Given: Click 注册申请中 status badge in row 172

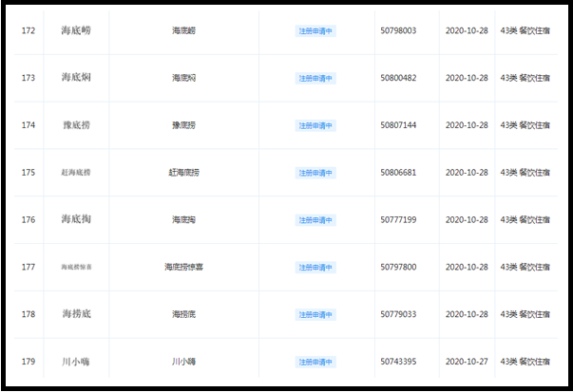Looking at the screenshot, I should (315, 31).
